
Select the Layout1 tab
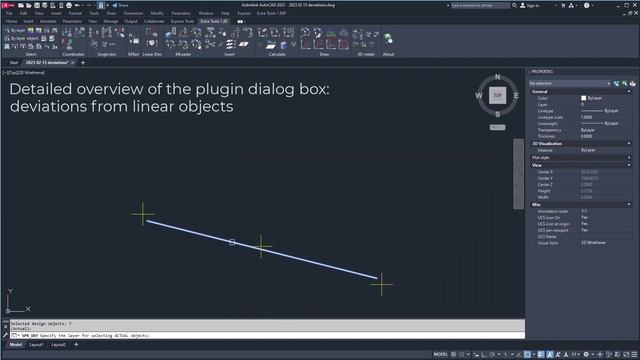point(36,344)
